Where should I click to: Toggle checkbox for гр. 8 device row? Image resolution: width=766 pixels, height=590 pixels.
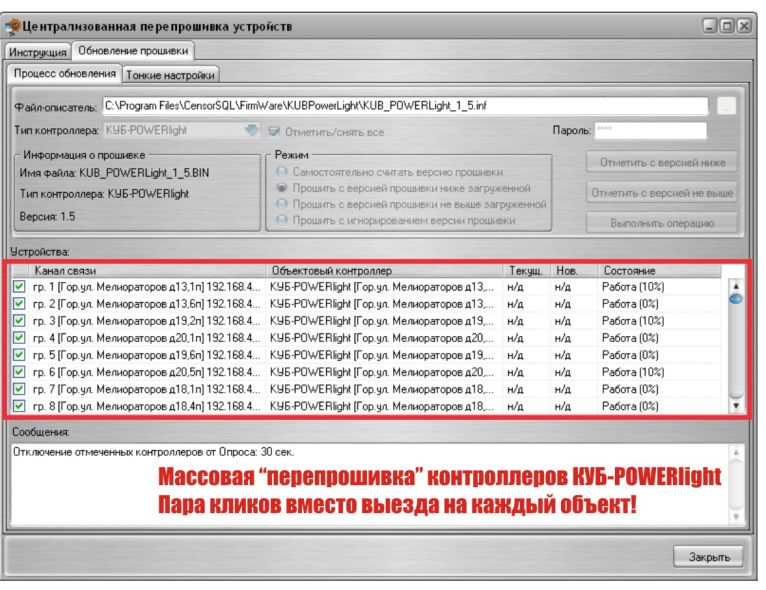coord(19,406)
